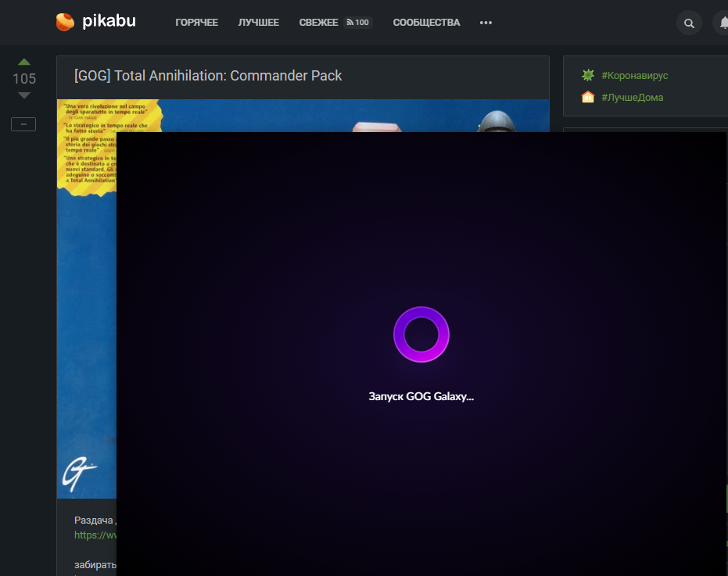Click the purple GOG Galaxy loading ring

click(x=421, y=335)
